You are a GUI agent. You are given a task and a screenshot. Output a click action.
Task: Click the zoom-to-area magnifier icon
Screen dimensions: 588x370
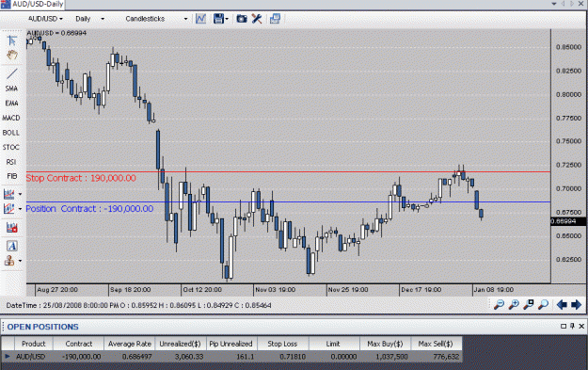coord(529,304)
